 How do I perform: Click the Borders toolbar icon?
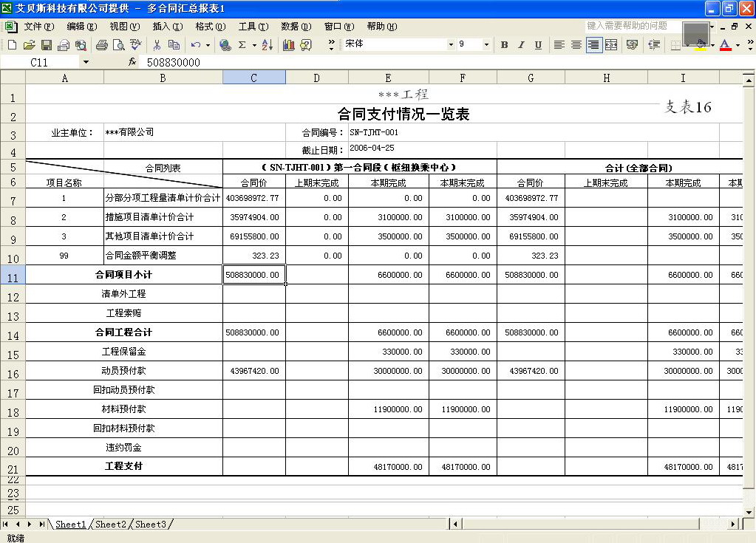tap(675, 45)
